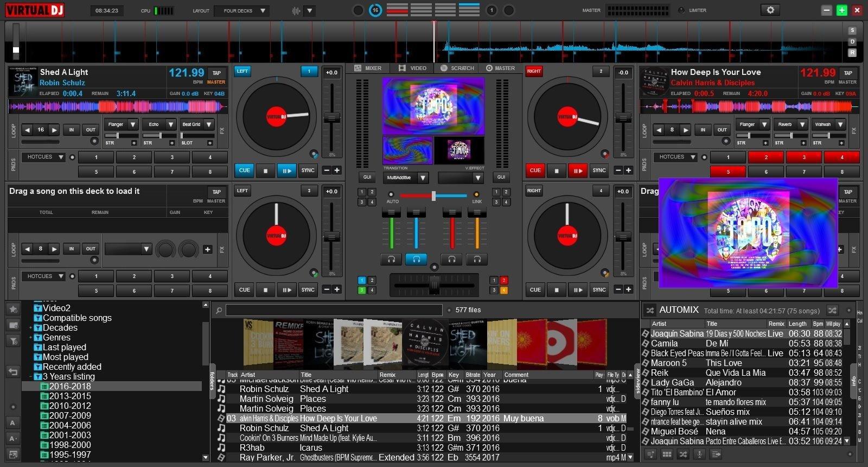Create a virtual folder from sidebar icon
This screenshot has height=467, width=868.
pos(13,325)
